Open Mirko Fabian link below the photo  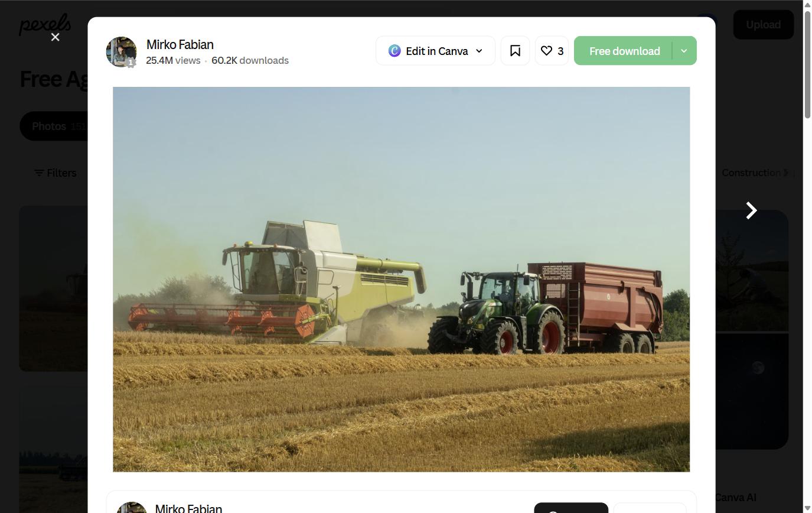(x=188, y=508)
